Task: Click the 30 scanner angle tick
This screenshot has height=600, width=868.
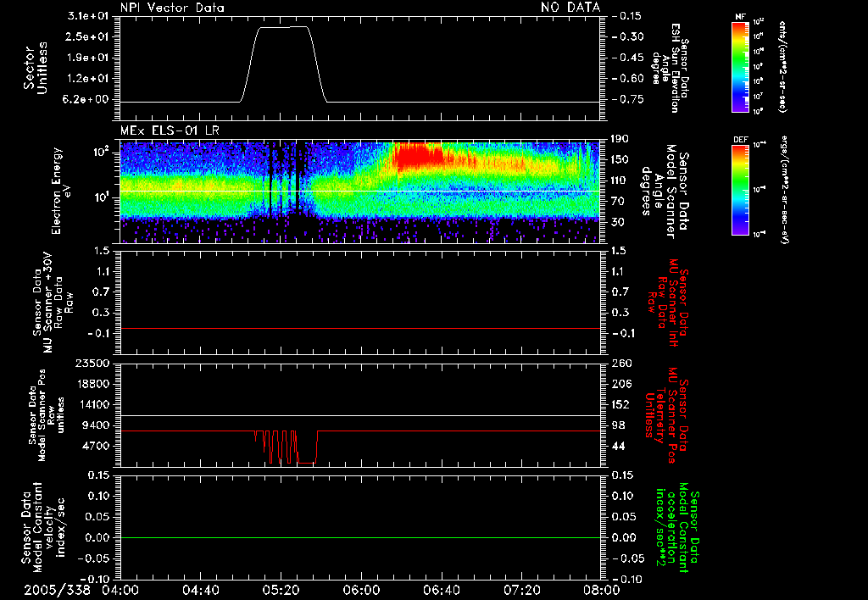Action: click(617, 223)
